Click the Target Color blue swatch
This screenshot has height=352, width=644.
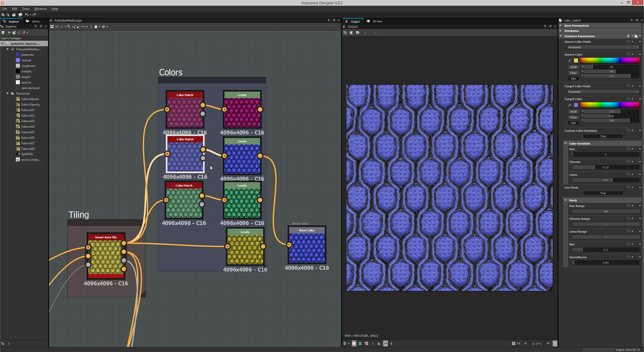click(x=576, y=105)
